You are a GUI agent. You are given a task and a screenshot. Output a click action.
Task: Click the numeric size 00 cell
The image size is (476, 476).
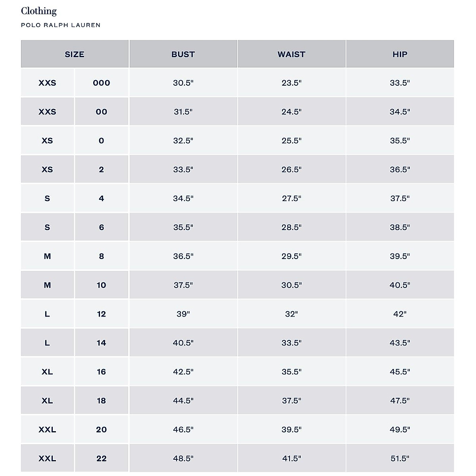pyautogui.click(x=102, y=112)
